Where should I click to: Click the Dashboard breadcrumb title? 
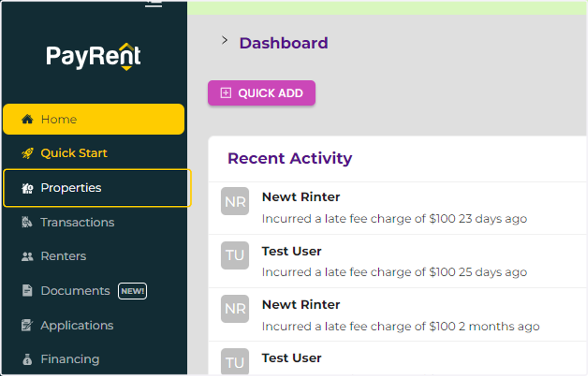pos(284,43)
